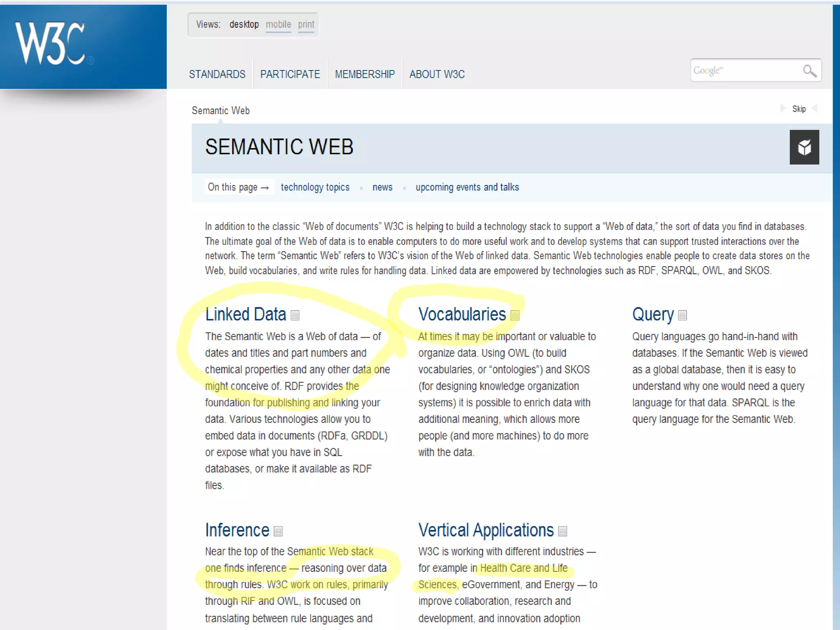Switch to the mobile view
Image resolution: width=840 pixels, height=630 pixels.
click(278, 25)
